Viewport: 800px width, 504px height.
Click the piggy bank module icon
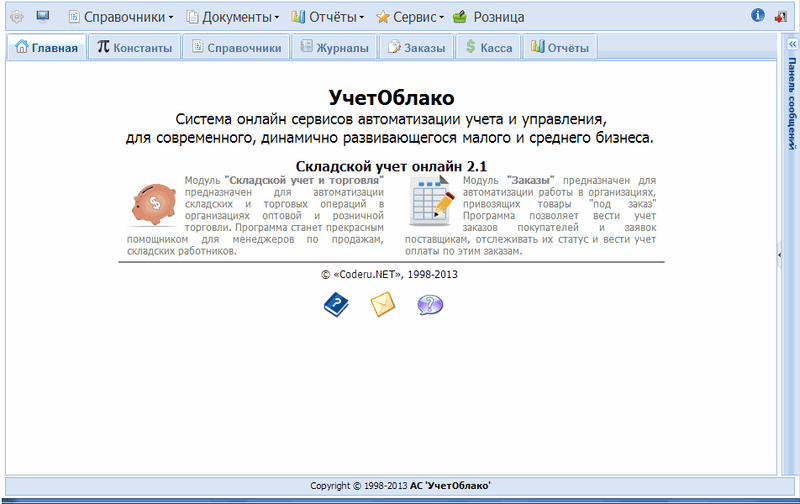[x=154, y=204]
